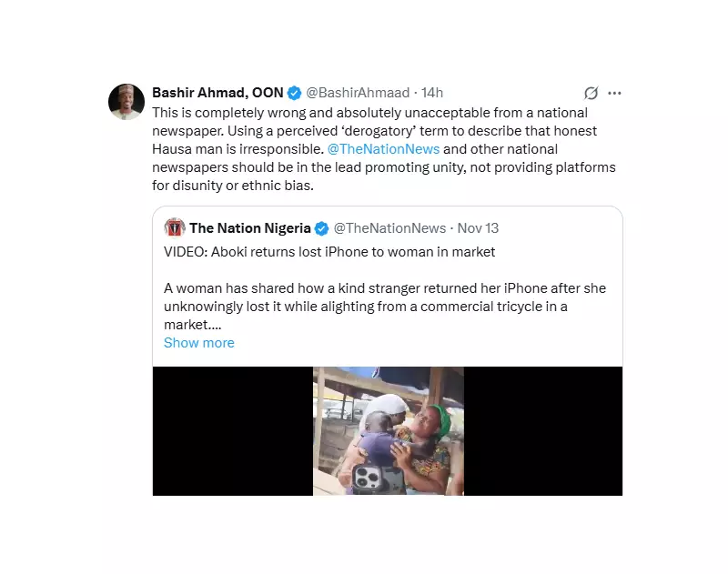Open the more options menu for the post

[x=615, y=93]
